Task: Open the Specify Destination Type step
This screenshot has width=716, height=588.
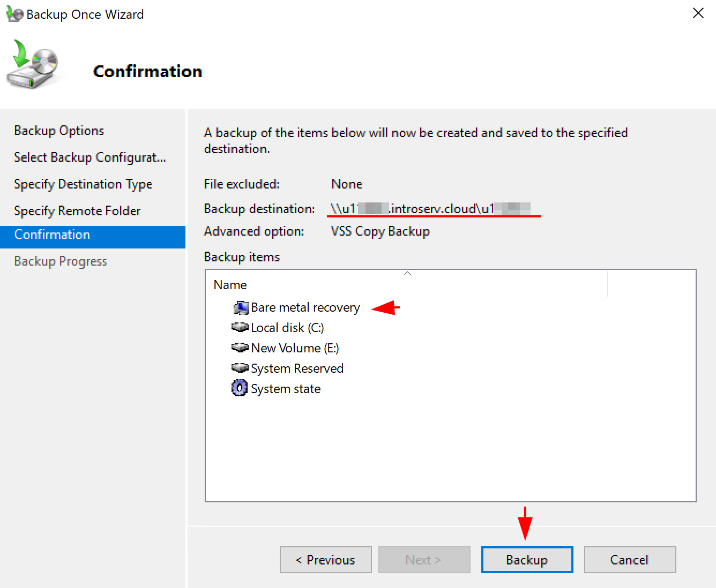Action: (83, 184)
